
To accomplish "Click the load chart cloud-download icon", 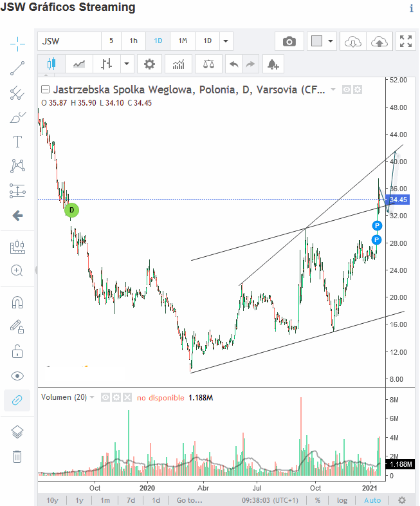I will point(353,41).
